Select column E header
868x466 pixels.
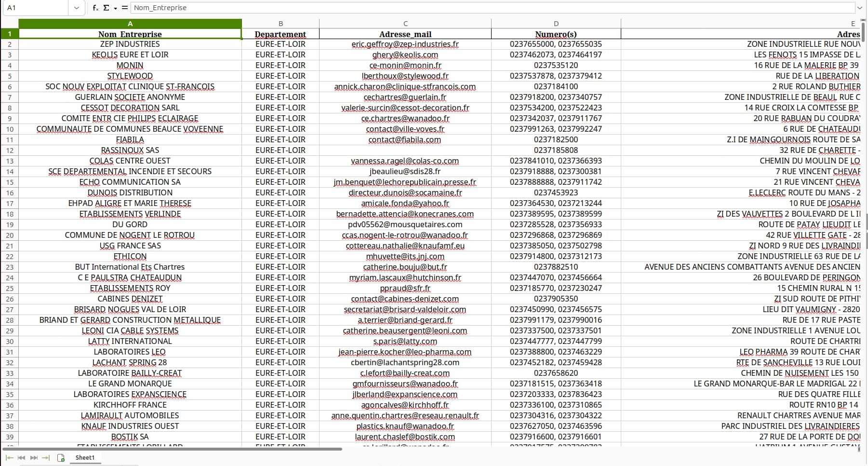(741, 24)
